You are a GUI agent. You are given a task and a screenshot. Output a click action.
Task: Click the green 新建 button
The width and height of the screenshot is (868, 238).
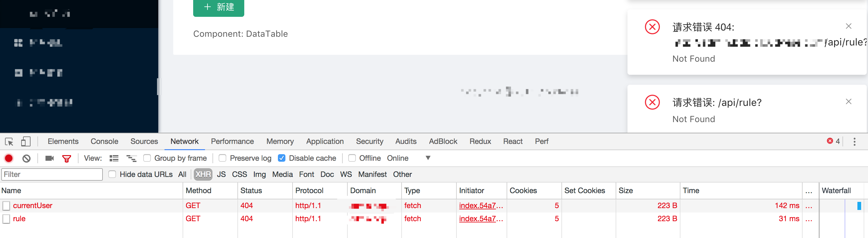[x=219, y=7]
